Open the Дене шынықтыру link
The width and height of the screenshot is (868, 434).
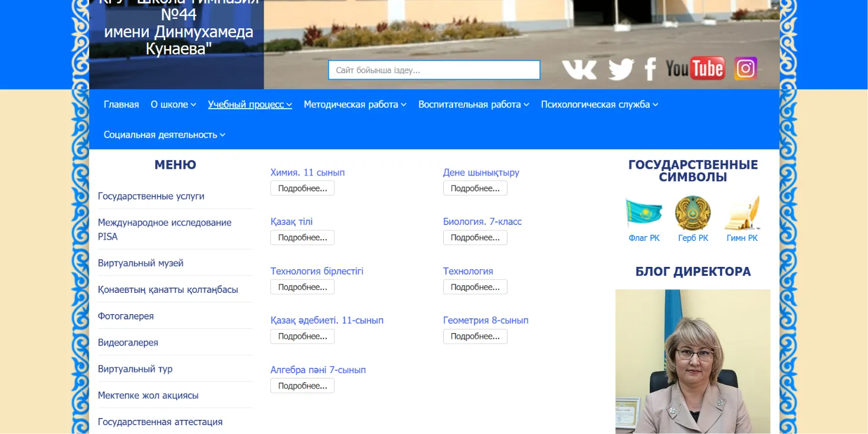(x=481, y=172)
